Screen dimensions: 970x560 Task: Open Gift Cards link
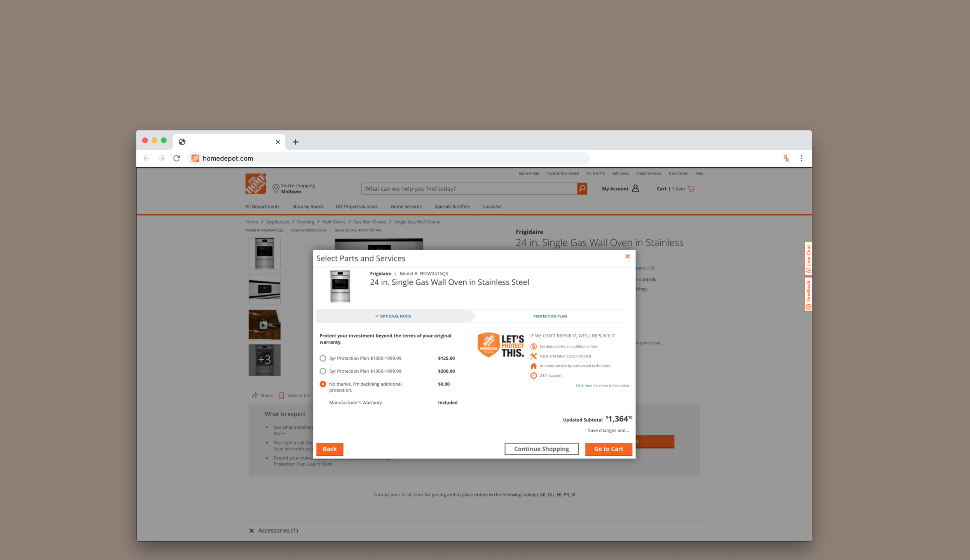click(621, 174)
